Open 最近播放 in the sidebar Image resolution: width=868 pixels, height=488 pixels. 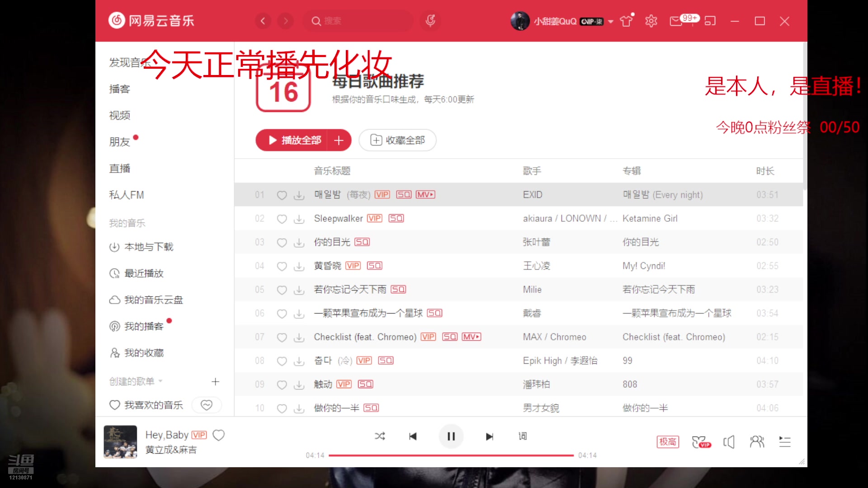pyautogui.click(x=137, y=273)
